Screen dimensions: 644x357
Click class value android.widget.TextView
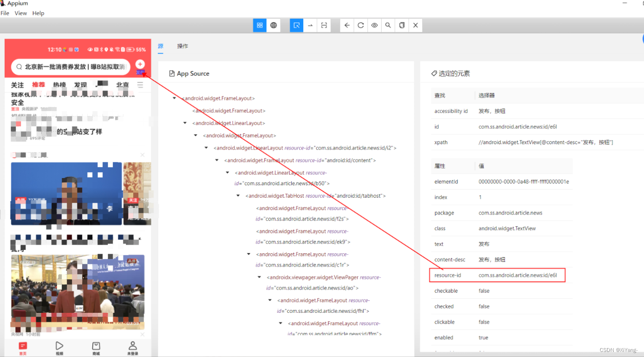click(x=507, y=228)
